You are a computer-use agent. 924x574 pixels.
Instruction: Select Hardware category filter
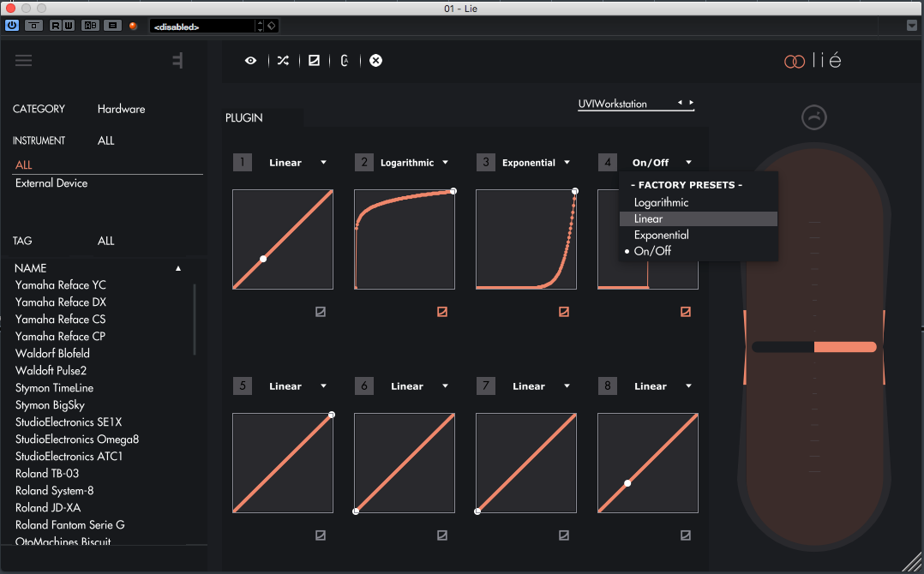pyautogui.click(x=122, y=109)
